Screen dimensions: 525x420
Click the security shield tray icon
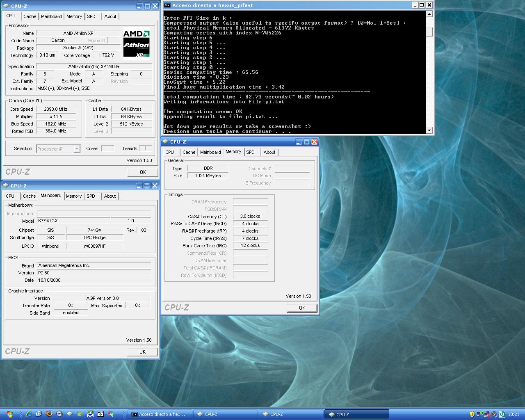tap(472, 414)
